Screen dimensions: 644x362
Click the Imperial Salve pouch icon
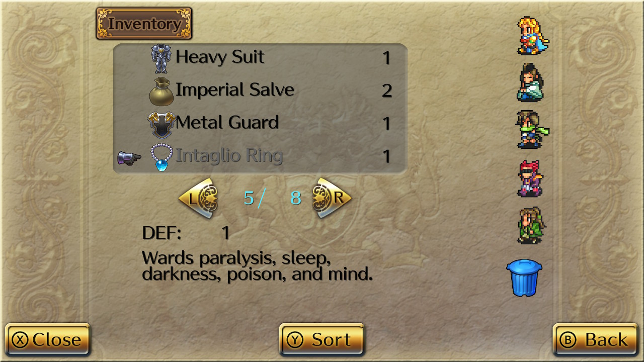(x=162, y=92)
